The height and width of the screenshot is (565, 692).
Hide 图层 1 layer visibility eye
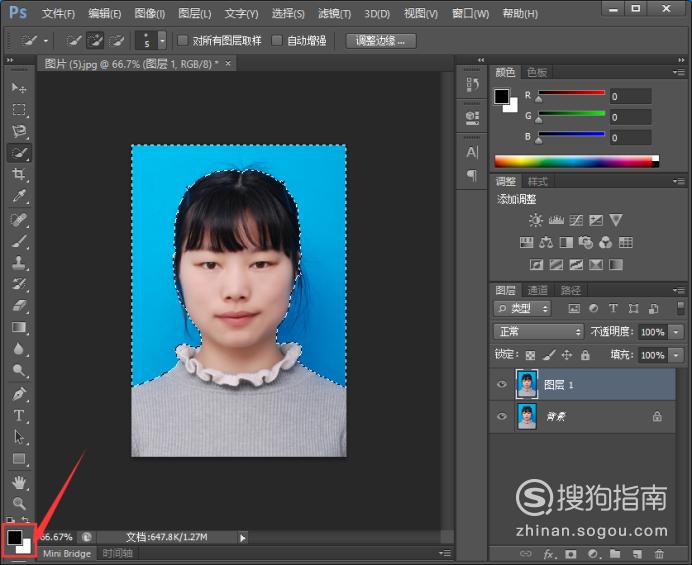pyautogui.click(x=502, y=384)
